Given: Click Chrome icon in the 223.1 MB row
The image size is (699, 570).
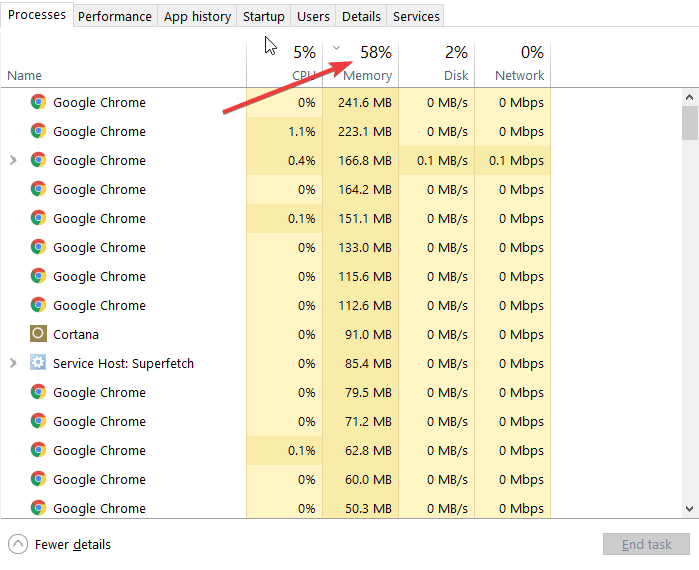Looking at the screenshot, I should (x=38, y=131).
